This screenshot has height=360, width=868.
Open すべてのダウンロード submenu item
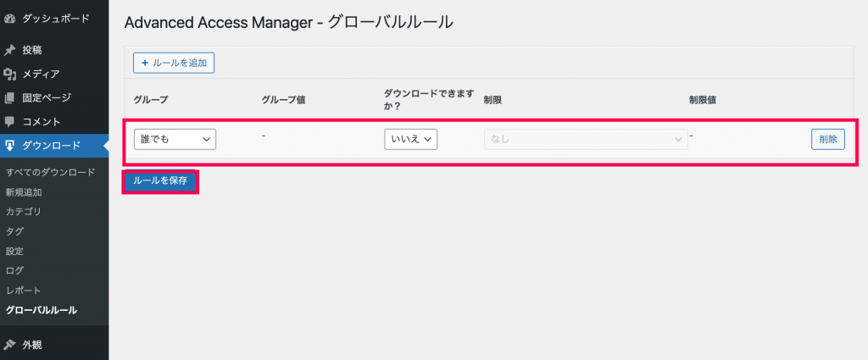(50, 172)
